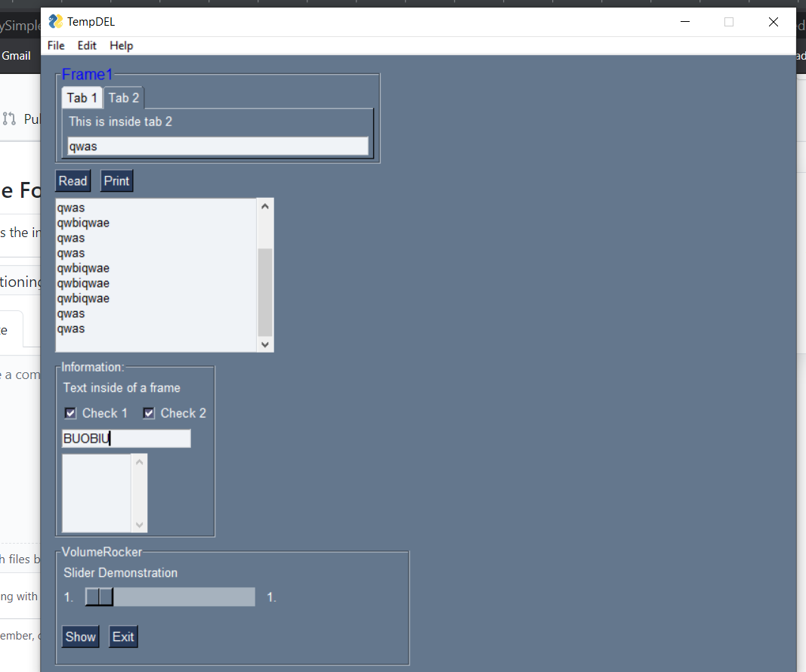Image resolution: width=806 pixels, height=672 pixels.
Task: Open the Edit menu
Action: (86, 45)
